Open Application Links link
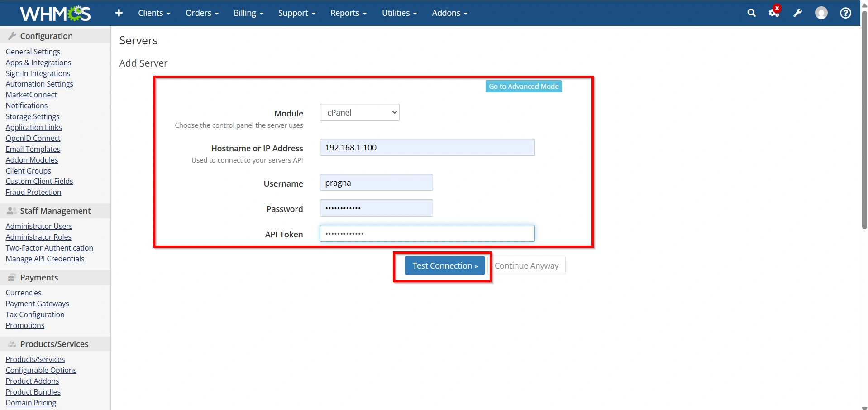This screenshot has height=410, width=868. (x=34, y=127)
